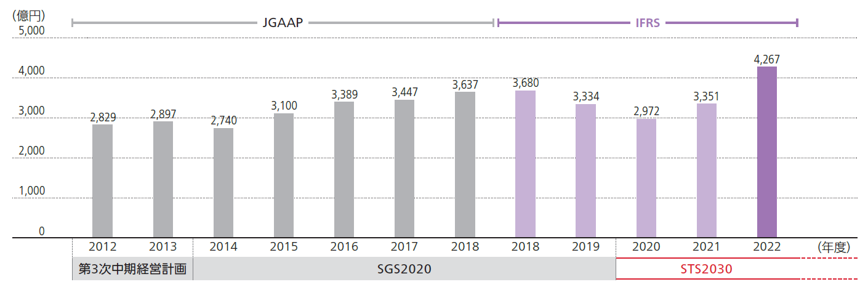Viewport: 868px width, 287px height.
Task: Select the 2021 year label
Action: tap(706, 247)
